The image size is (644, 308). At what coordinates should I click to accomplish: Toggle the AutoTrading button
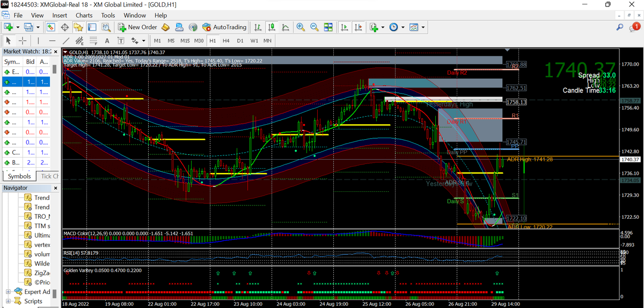click(x=224, y=27)
